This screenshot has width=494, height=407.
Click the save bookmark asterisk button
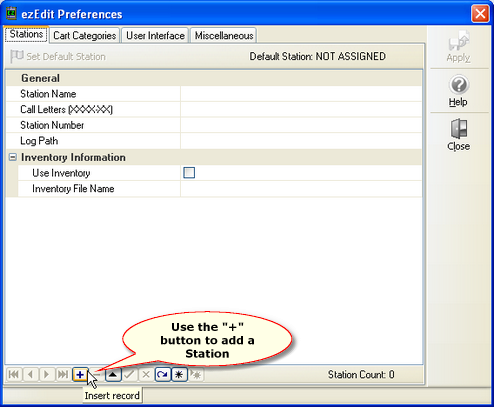point(179,375)
